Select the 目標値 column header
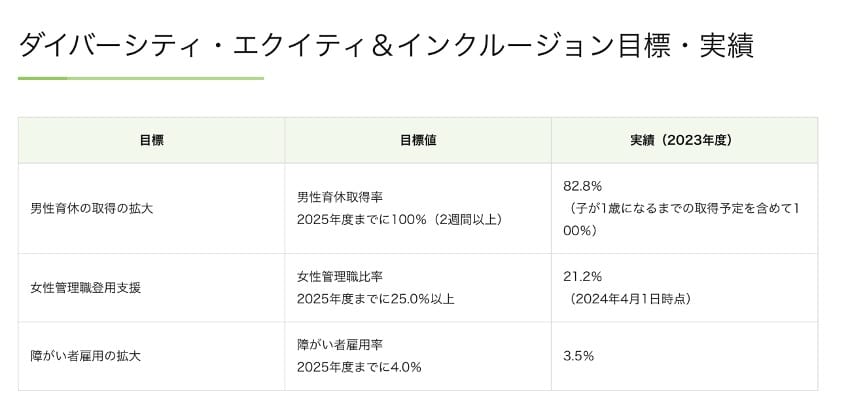The height and width of the screenshot is (418, 850). [x=417, y=140]
